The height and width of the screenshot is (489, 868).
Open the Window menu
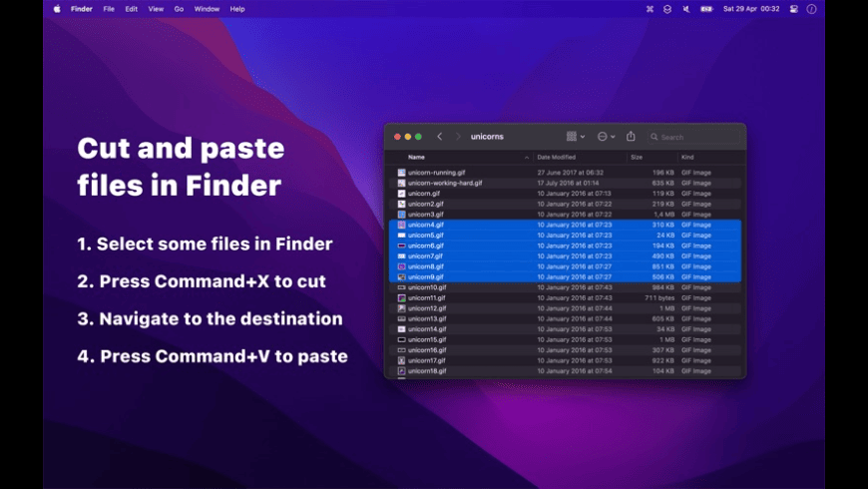pos(207,9)
